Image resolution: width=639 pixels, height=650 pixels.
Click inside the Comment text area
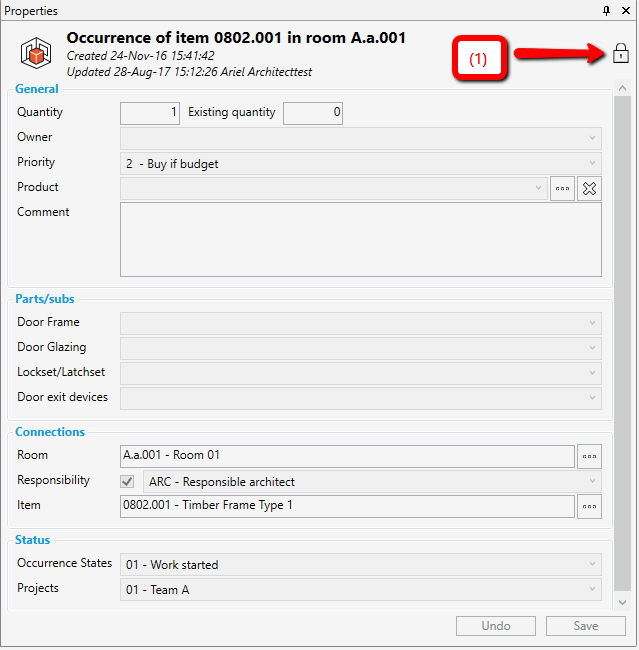tap(361, 240)
